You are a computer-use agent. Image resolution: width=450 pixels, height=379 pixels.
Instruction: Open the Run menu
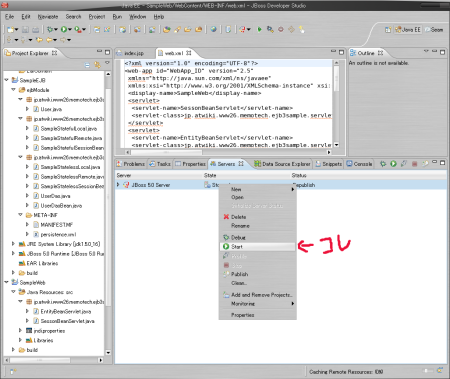[117, 17]
